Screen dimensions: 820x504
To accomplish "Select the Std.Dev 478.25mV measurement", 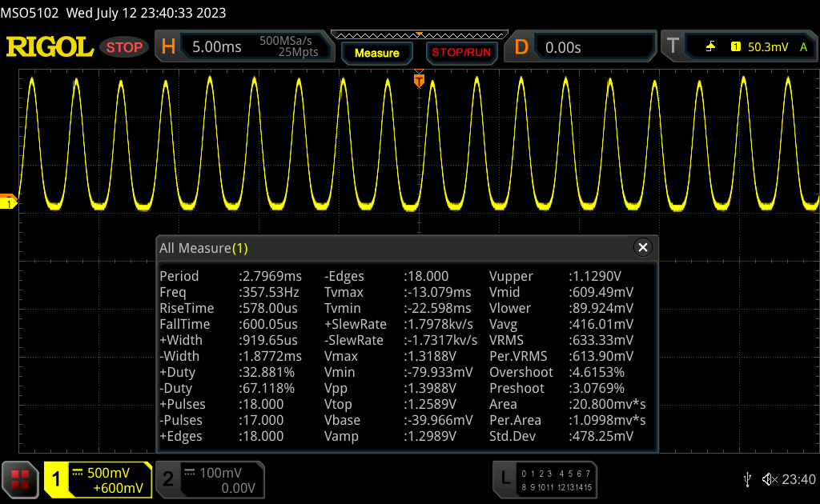I will click(x=561, y=436).
